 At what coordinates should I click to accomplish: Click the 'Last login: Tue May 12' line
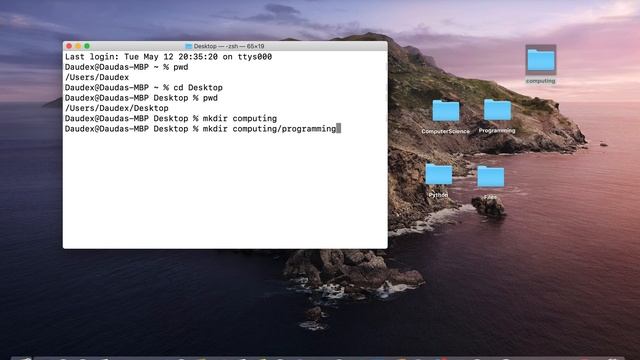pyautogui.click(x=168, y=57)
